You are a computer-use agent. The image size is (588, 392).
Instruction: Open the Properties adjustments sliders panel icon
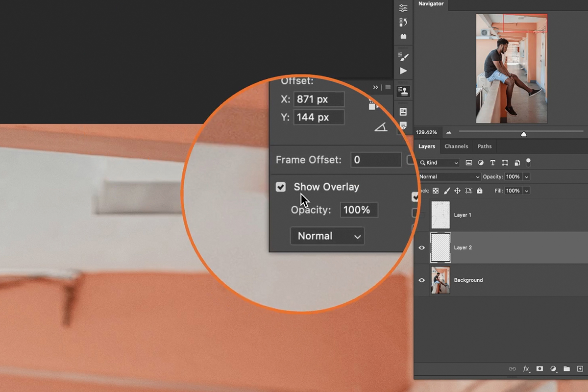pyautogui.click(x=403, y=8)
